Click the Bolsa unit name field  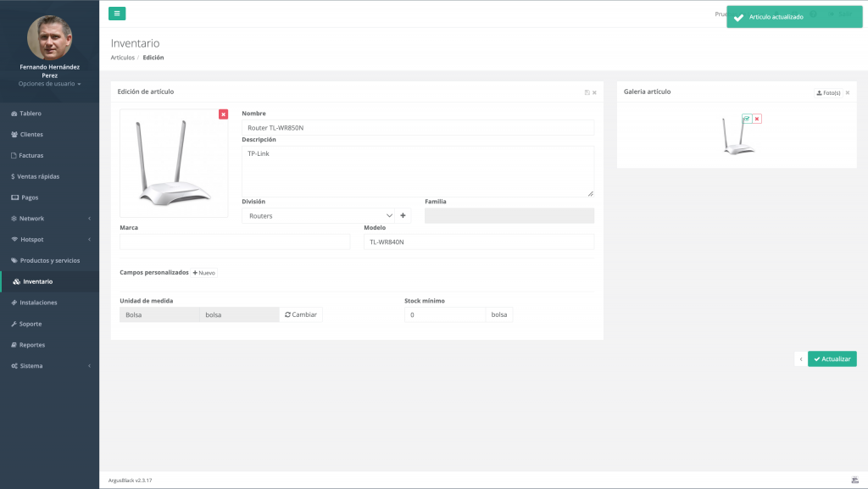(x=159, y=314)
